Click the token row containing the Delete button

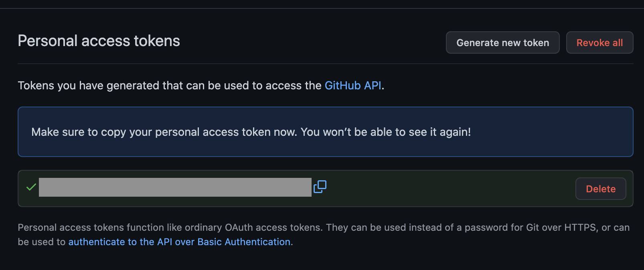point(441,188)
